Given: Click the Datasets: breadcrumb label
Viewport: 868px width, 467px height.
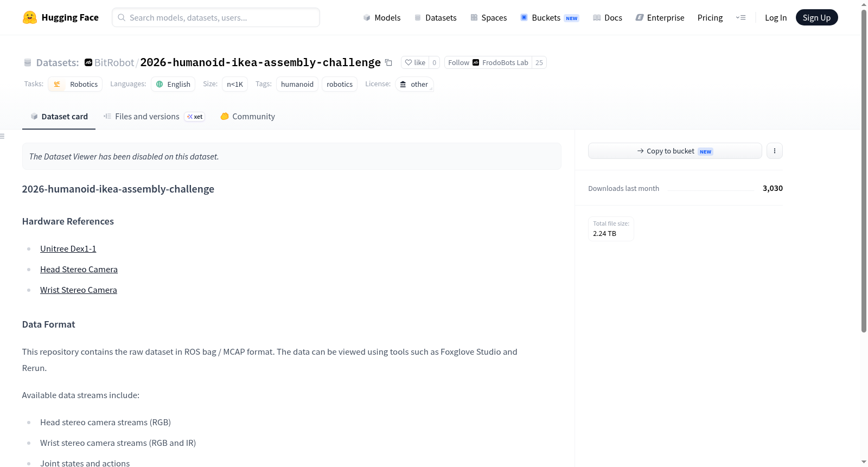Looking at the screenshot, I should [58, 62].
